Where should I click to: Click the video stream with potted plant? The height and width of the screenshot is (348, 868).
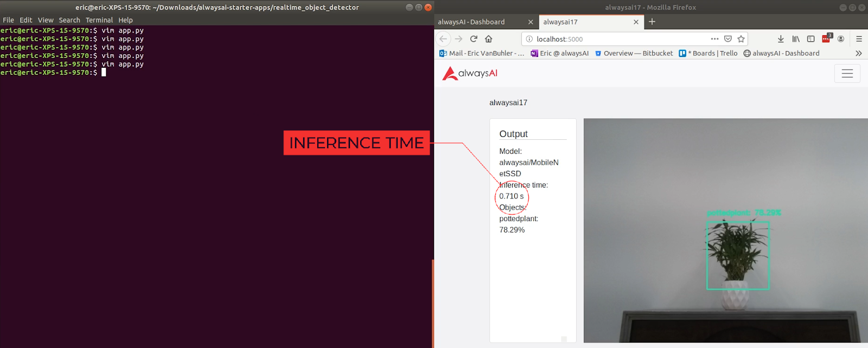[x=726, y=230]
